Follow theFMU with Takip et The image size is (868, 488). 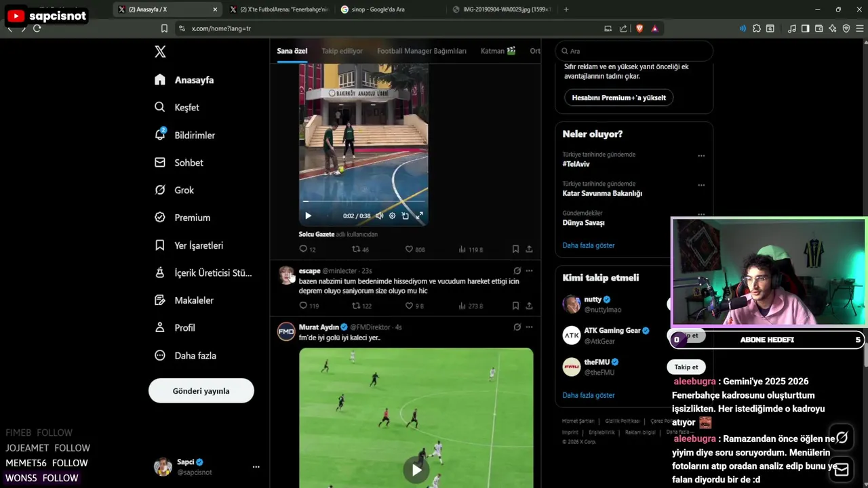click(686, 367)
